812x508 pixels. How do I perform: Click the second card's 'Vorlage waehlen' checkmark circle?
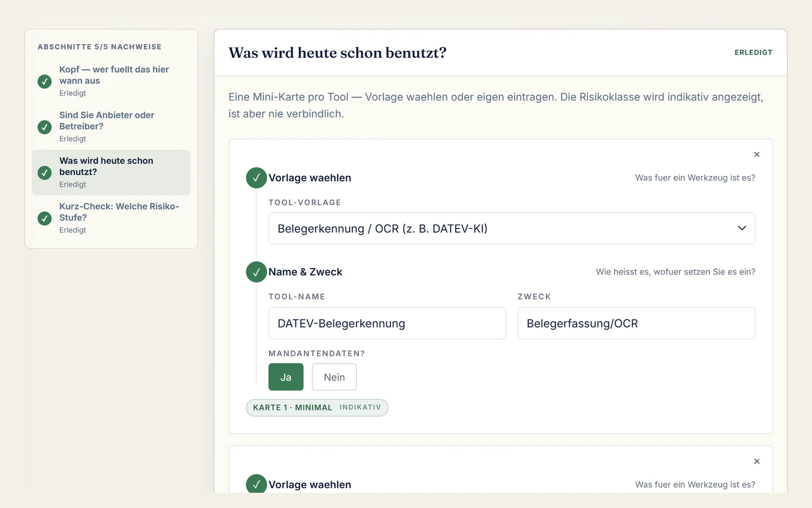(x=257, y=484)
